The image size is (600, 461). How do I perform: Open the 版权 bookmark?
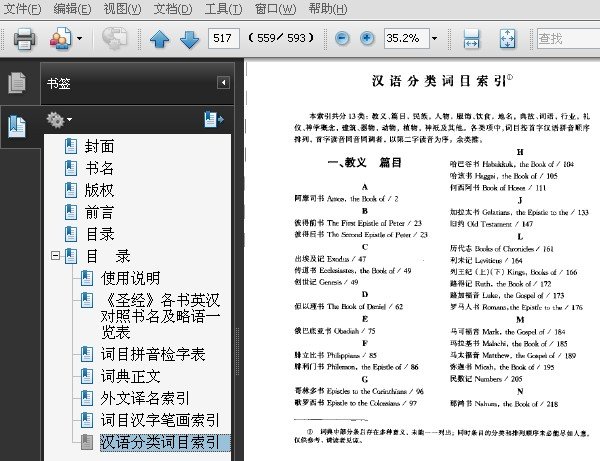99,190
